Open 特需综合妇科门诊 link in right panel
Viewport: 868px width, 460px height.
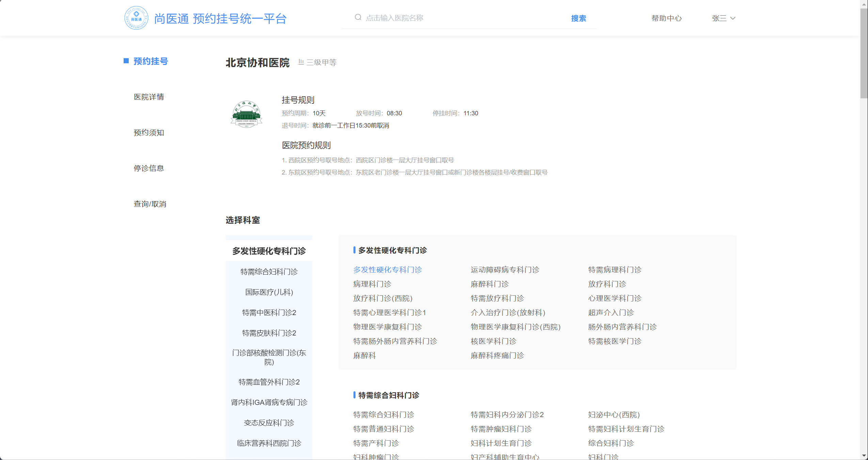pos(384,414)
